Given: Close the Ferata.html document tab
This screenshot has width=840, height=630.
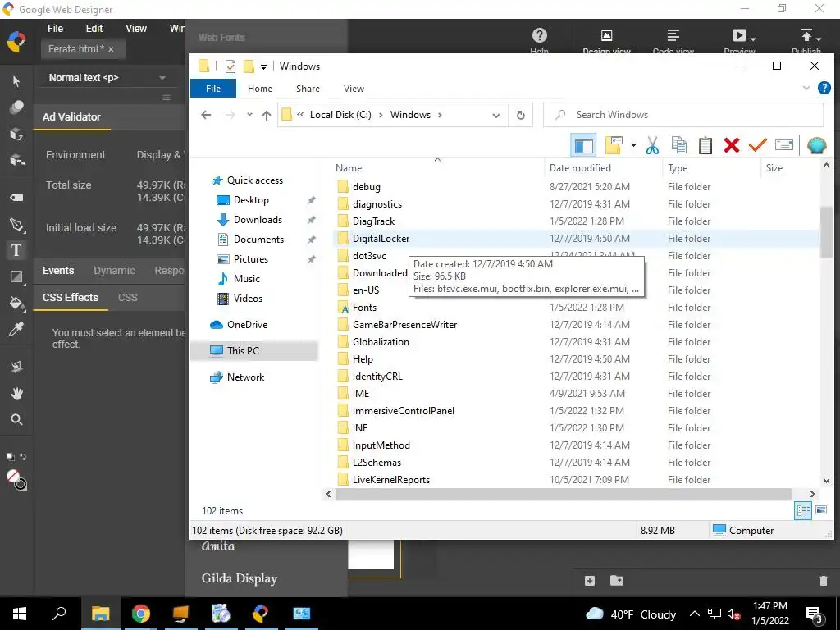Looking at the screenshot, I should coord(111,49).
